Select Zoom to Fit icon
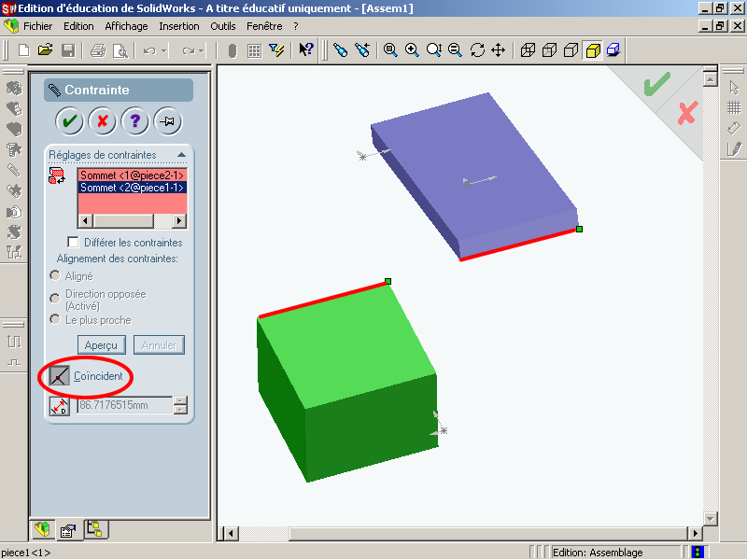 click(390, 49)
